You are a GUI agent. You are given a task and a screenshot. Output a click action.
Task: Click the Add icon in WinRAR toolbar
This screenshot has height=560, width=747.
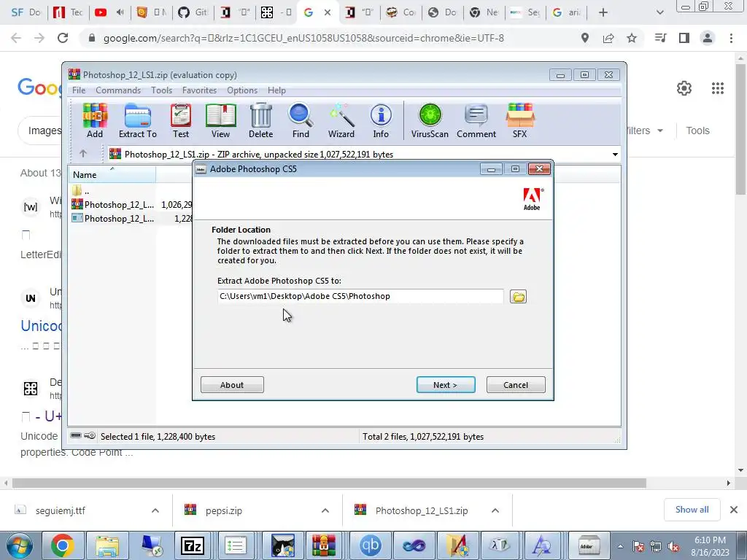pyautogui.click(x=95, y=121)
